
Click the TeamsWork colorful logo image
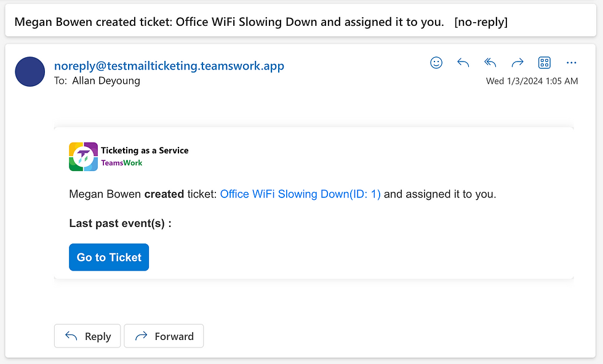(83, 156)
